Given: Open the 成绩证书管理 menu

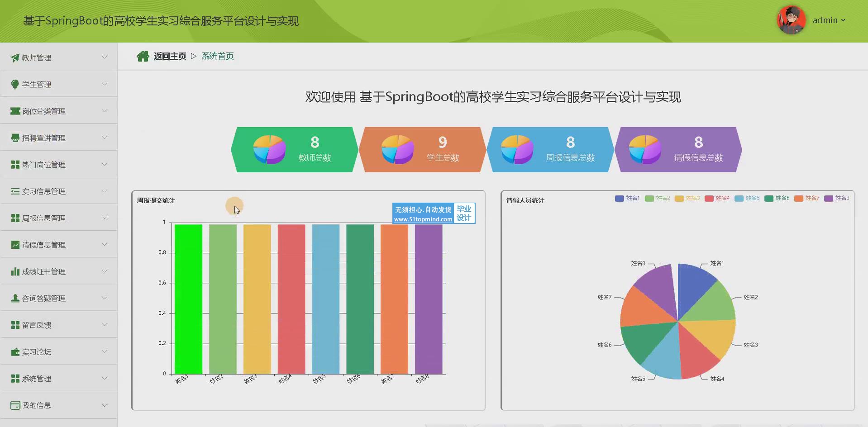Looking at the screenshot, I should tap(59, 271).
